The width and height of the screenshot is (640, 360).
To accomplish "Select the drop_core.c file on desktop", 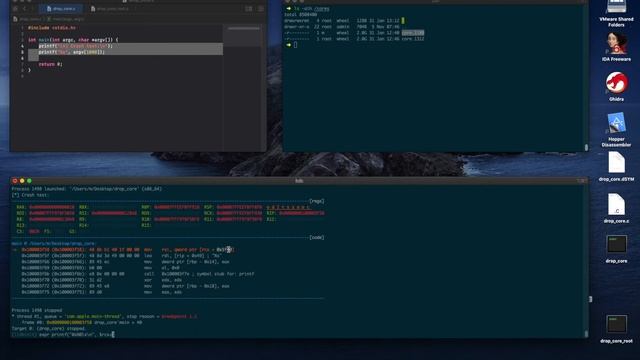I will (x=616, y=208).
